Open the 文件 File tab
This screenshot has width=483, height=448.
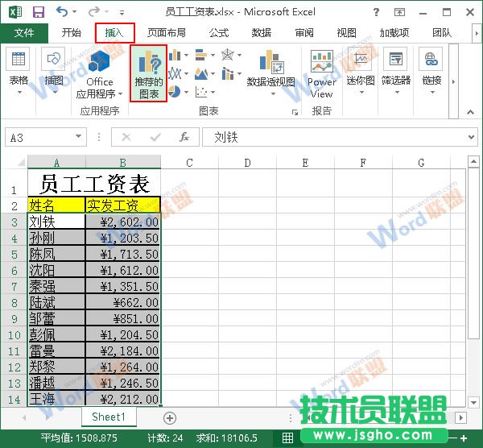tap(24, 33)
